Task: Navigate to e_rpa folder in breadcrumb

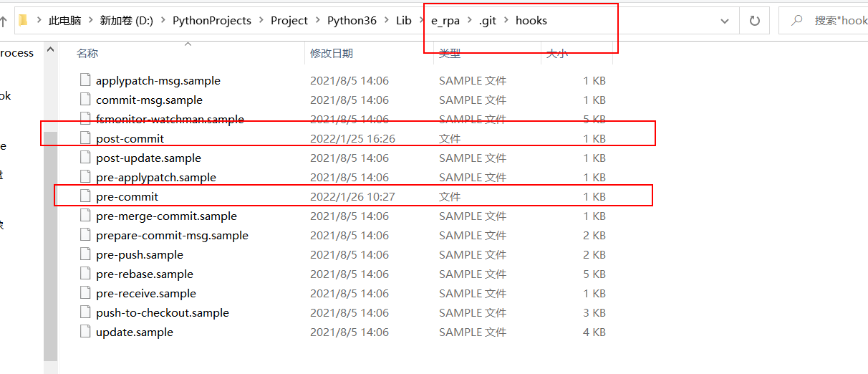Action: [445, 21]
